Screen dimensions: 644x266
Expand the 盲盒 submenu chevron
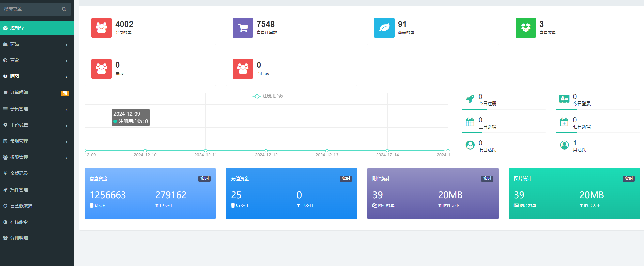(x=67, y=61)
